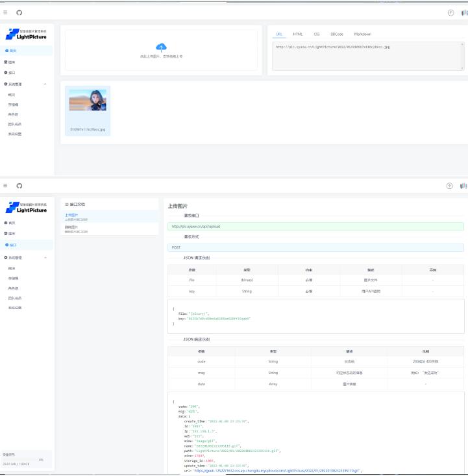
Task: Select the Markdown link tab
Action: (x=362, y=34)
